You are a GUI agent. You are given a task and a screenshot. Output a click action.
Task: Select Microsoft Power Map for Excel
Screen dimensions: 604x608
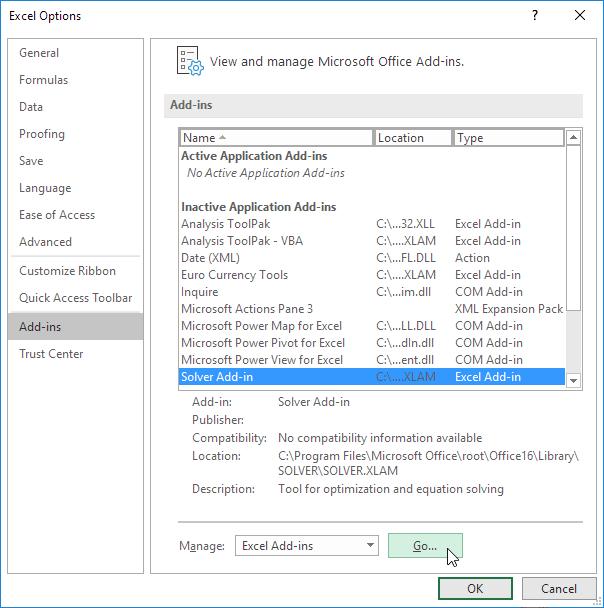pos(372,326)
